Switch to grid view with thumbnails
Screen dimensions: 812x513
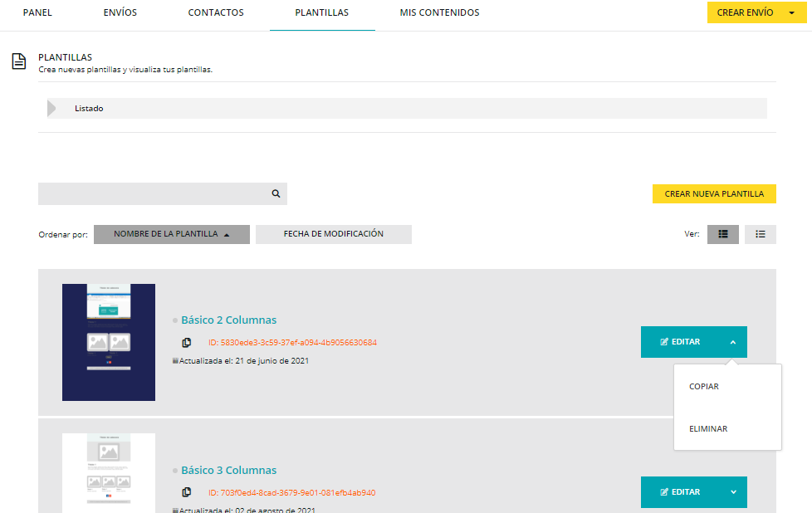coord(722,234)
